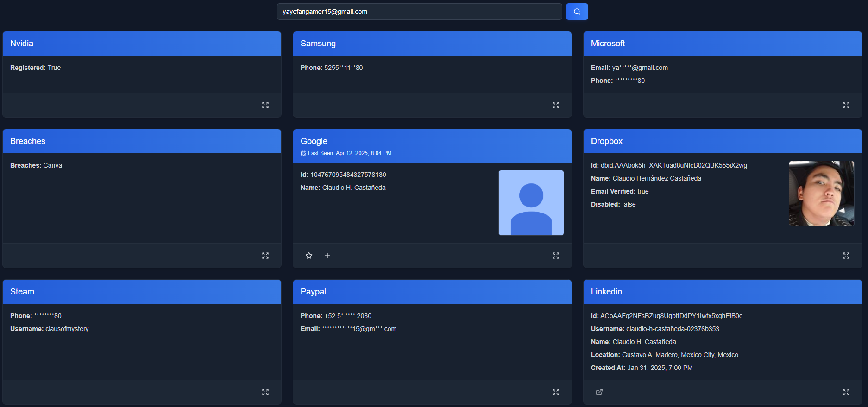Select the Breaches card header
The image size is (868, 407).
142,141
